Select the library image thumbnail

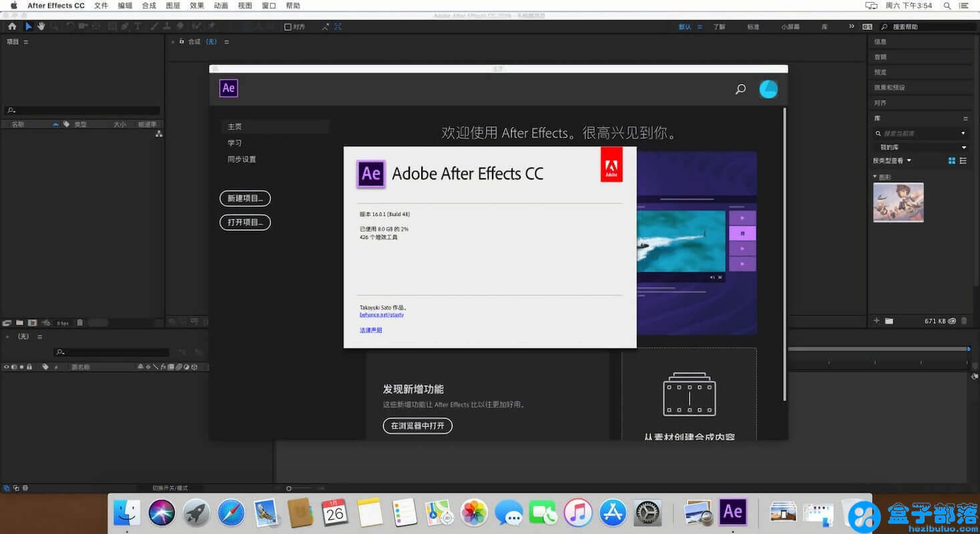coord(899,202)
